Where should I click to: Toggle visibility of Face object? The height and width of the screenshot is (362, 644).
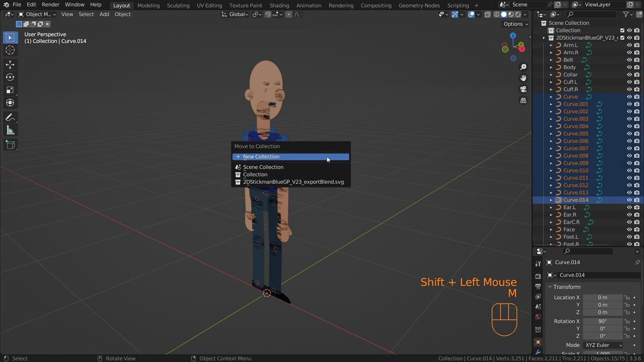click(630, 230)
